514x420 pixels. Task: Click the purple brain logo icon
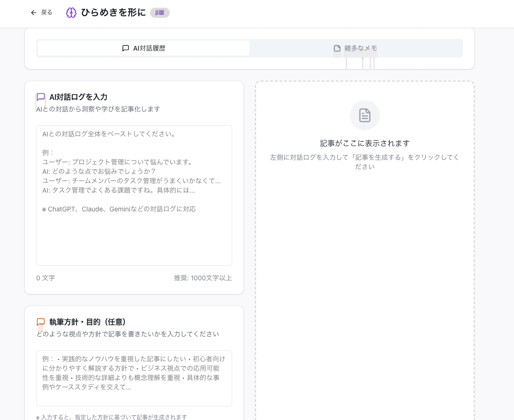pos(71,13)
